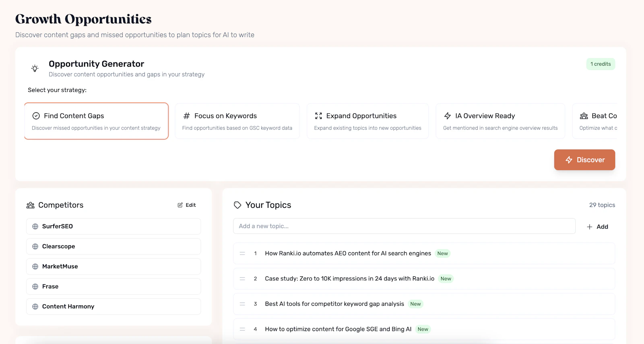Click the plus icon next to Add
This screenshot has height=344, width=644.
[589, 227]
